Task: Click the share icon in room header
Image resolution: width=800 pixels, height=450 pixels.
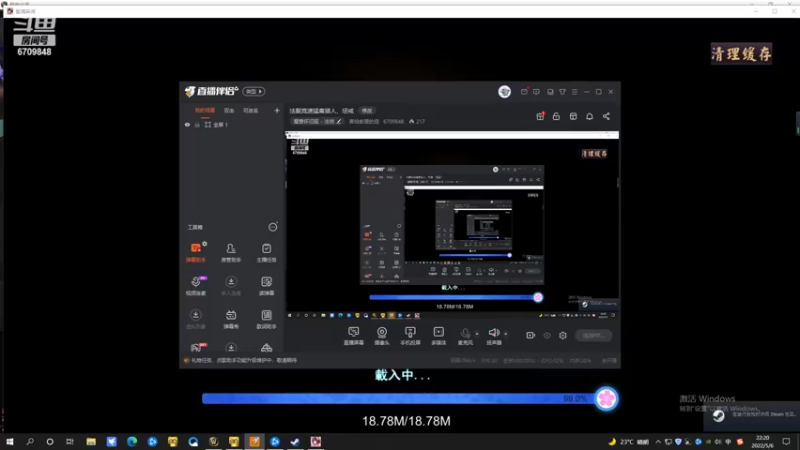Action: [606, 116]
